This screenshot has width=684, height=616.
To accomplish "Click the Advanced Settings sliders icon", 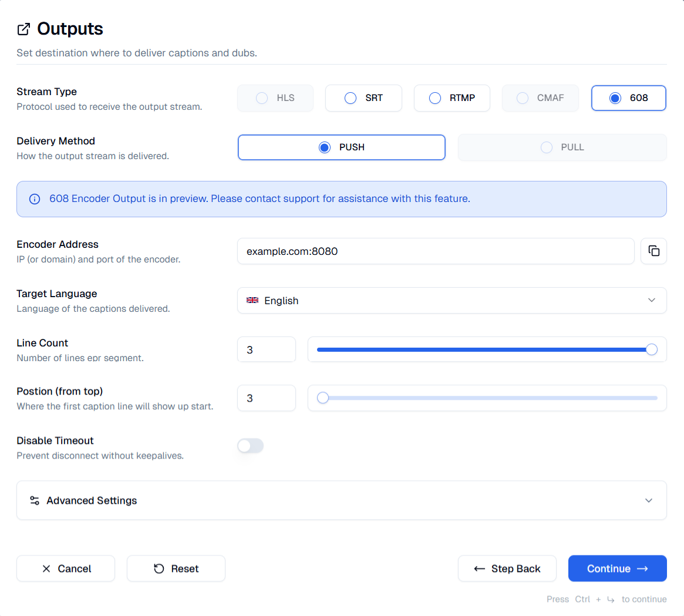I will [35, 500].
